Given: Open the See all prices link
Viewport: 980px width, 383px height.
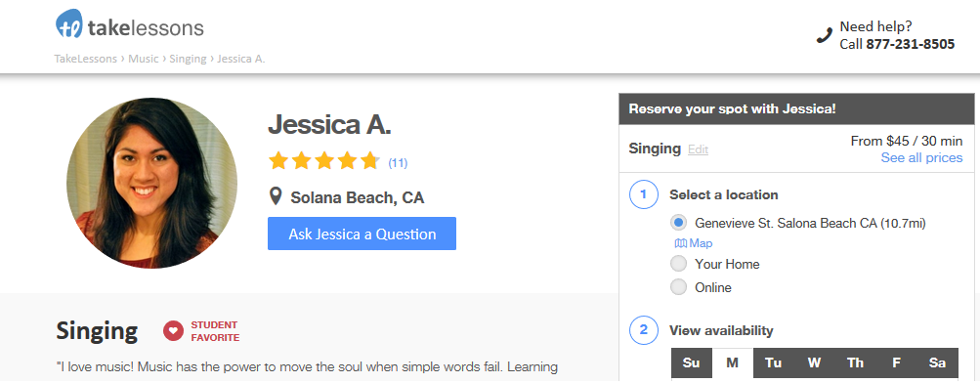Looking at the screenshot, I should coord(922,157).
